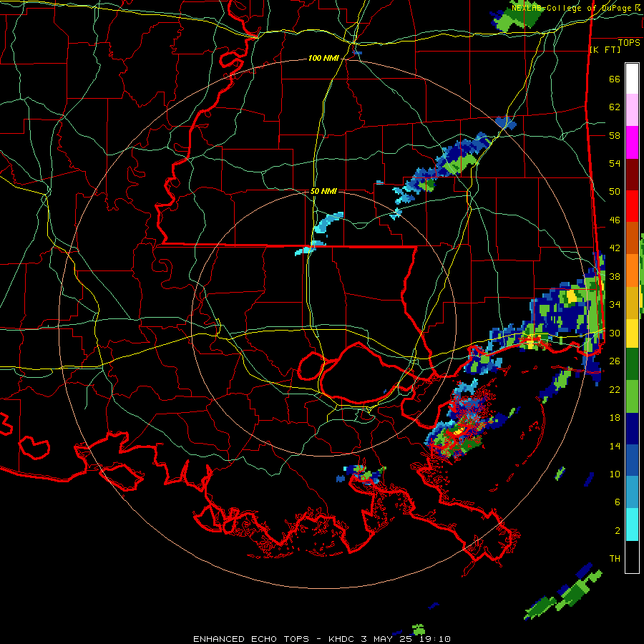Click the 'NEXLAB-College of DuPage' credit text
The image size is (644, 644).
click(573, 8)
